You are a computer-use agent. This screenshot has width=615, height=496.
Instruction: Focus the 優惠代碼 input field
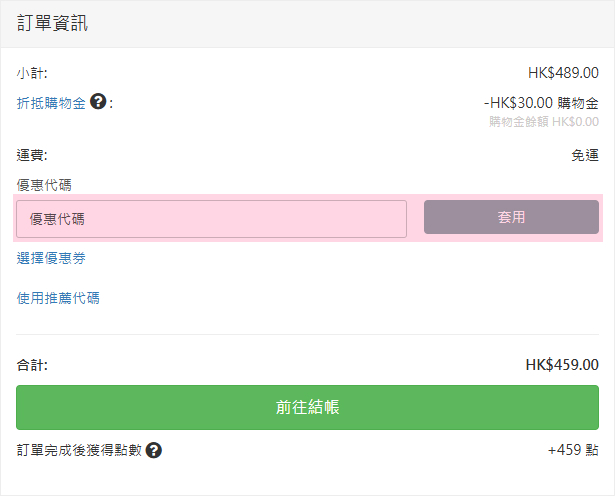coord(211,218)
